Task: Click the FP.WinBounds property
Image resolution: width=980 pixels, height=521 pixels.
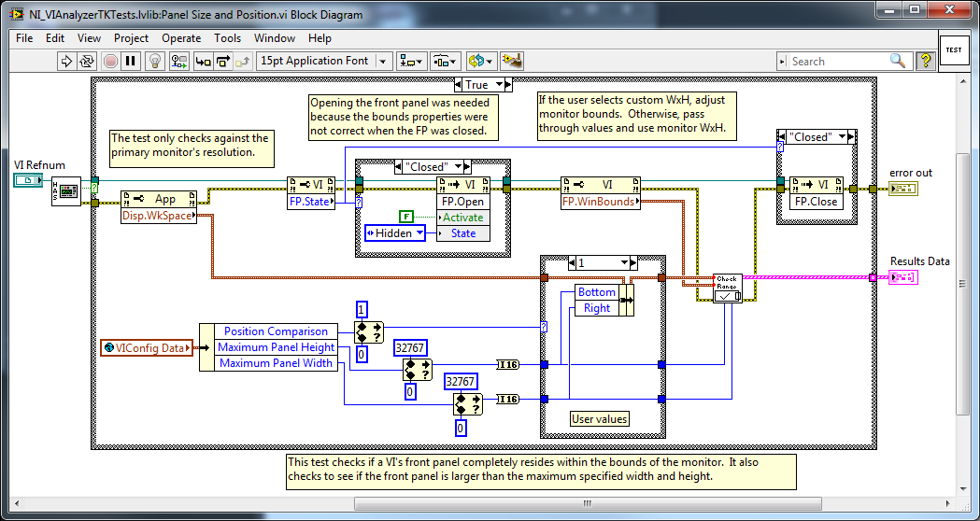Action: (601, 201)
